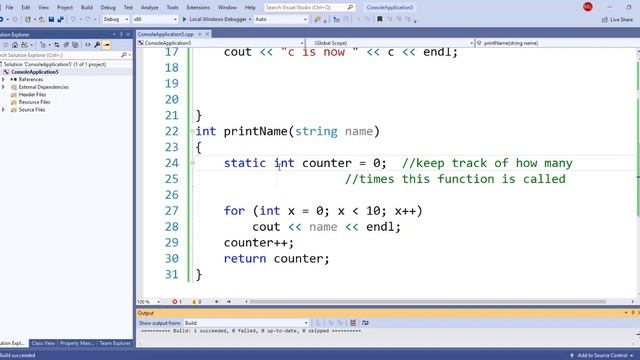
Task: Switch to the ConsoleApplication5.cpp tab
Action: pyautogui.click(x=165, y=34)
